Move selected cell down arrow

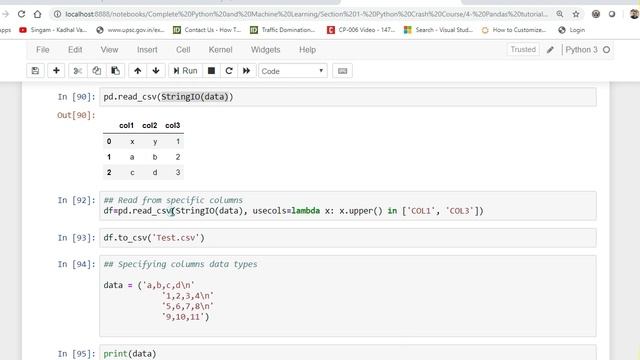pyautogui.click(x=156, y=71)
